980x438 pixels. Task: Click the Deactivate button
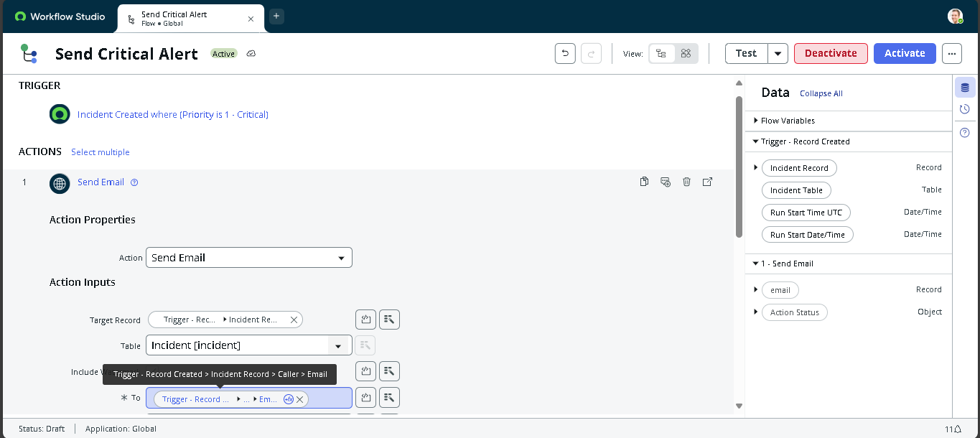pos(831,53)
